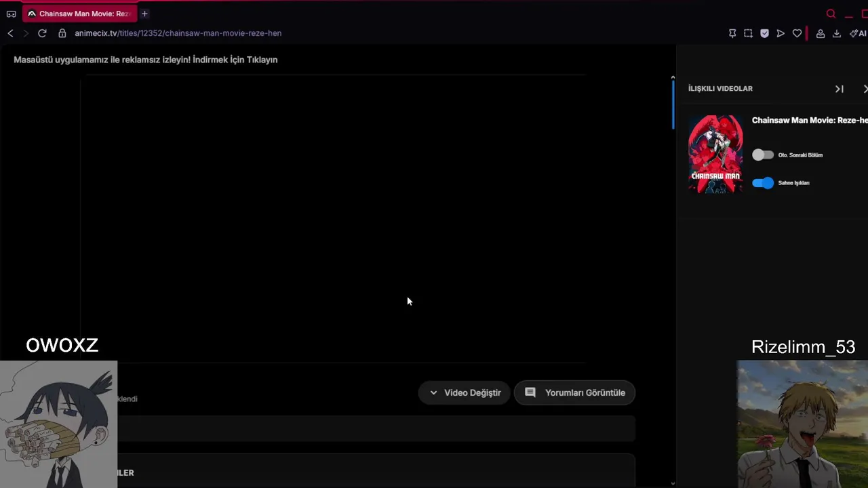Click the desktop app download banner link
This screenshot has height=488, width=868.
coord(146,60)
